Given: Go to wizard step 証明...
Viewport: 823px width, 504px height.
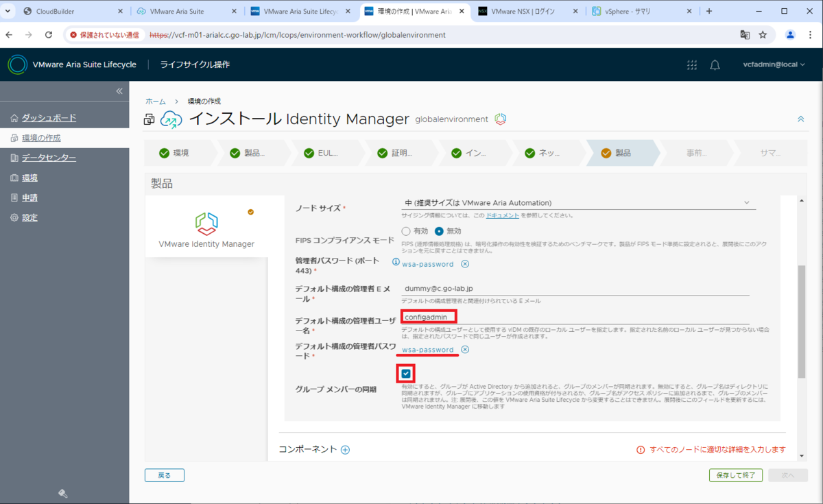Looking at the screenshot, I should 402,153.
